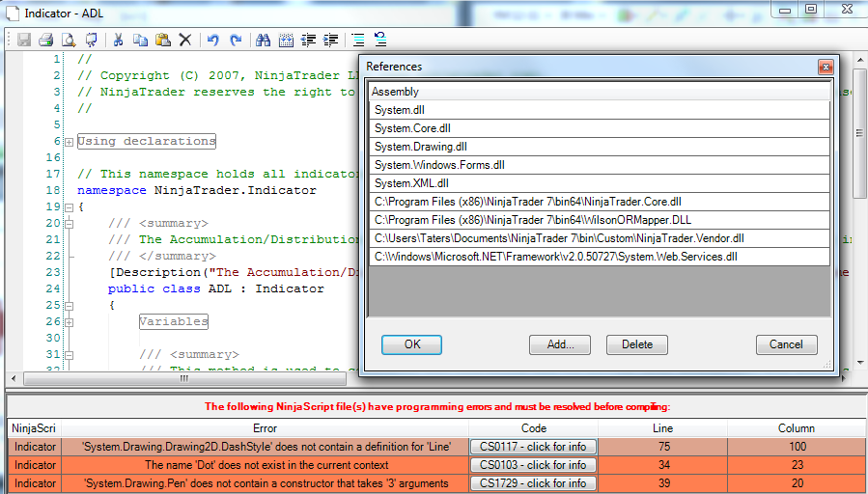Image resolution: width=868 pixels, height=494 pixels.
Task: Redo the edit via toolbar arrow
Action: [x=236, y=40]
